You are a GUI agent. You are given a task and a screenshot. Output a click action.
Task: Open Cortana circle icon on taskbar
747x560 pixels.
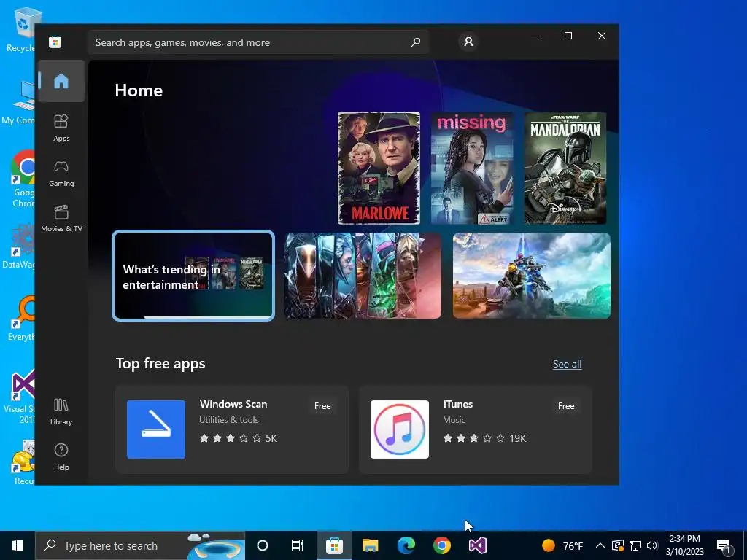[x=263, y=545]
